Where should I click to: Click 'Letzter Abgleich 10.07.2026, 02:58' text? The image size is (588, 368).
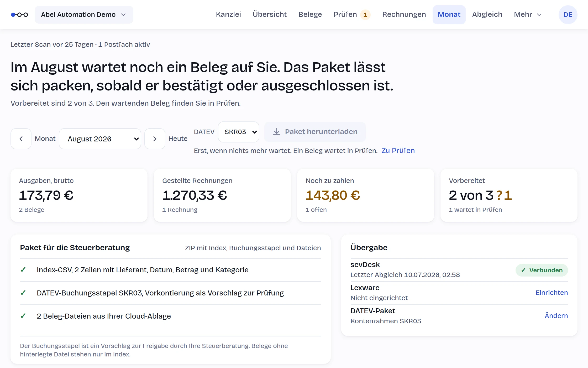[405, 275]
